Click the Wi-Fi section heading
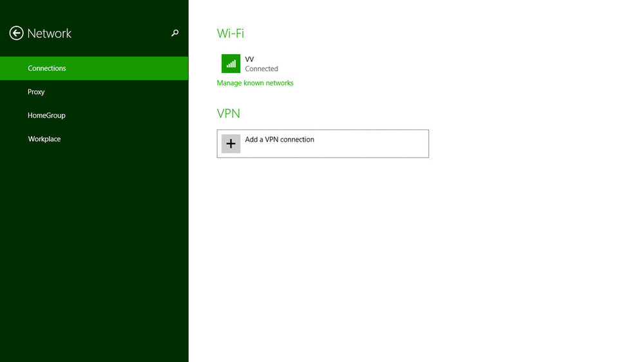This screenshot has width=644, height=362. (x=231, y=33)
